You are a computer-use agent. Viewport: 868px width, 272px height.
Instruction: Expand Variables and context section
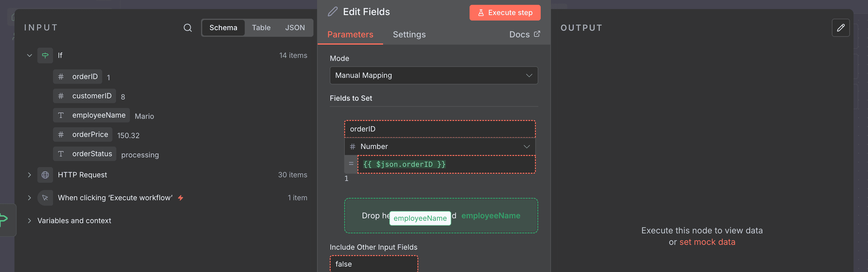click(29, 221)
